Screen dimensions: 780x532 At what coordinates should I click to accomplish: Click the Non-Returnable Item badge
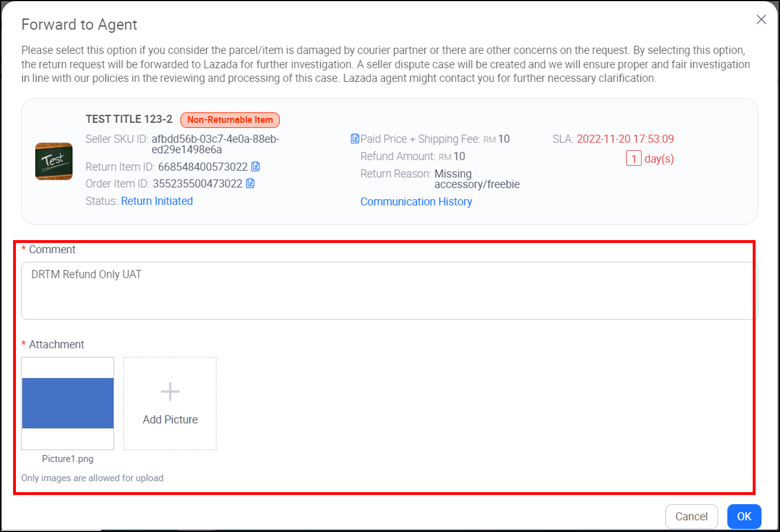click(x=230, y=119)
